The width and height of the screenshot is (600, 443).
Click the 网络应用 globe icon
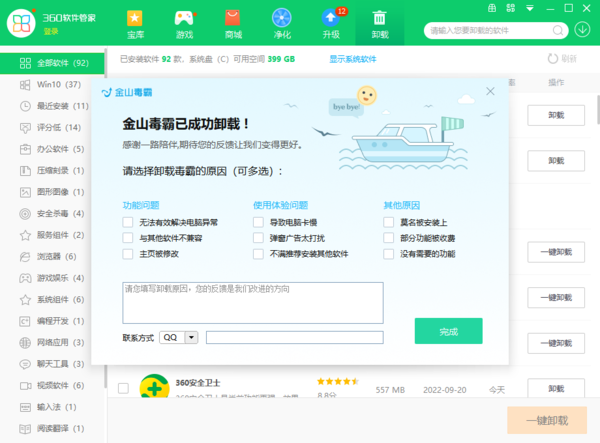click(25, 342)
